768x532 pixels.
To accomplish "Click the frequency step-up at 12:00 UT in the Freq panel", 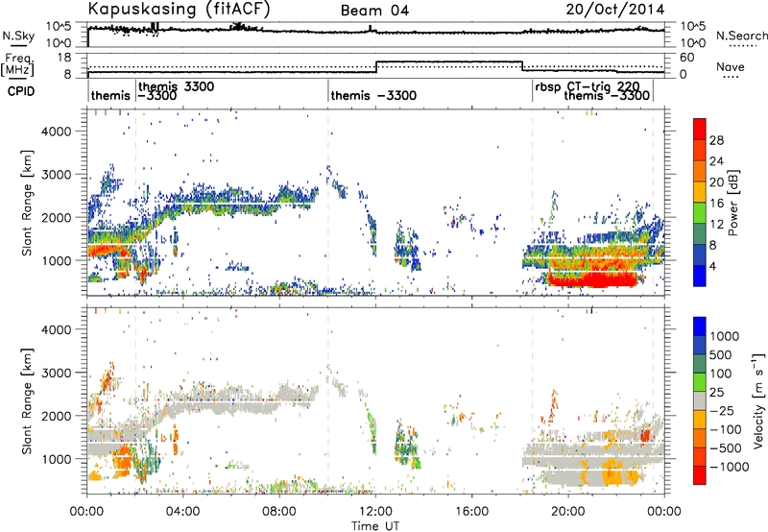I will coord(376,66).
